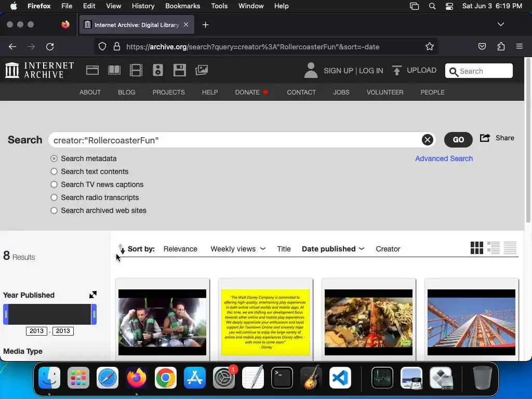Open the Save to Pocket icon

(x=482, y=46)
